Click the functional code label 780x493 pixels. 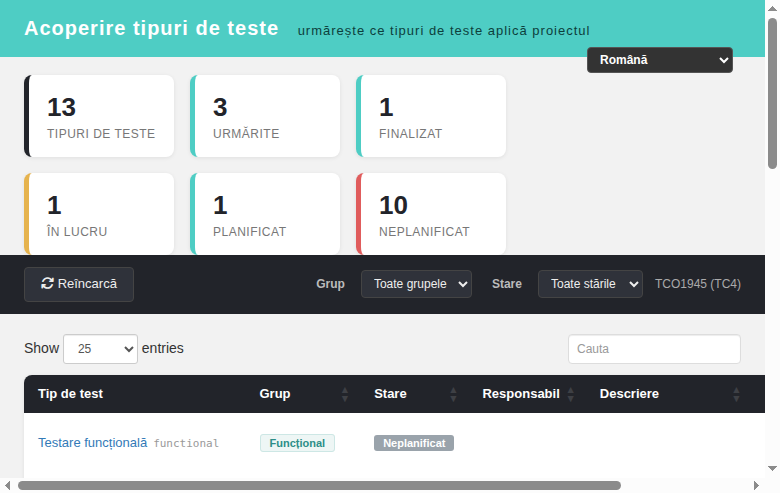coord(186,444)
